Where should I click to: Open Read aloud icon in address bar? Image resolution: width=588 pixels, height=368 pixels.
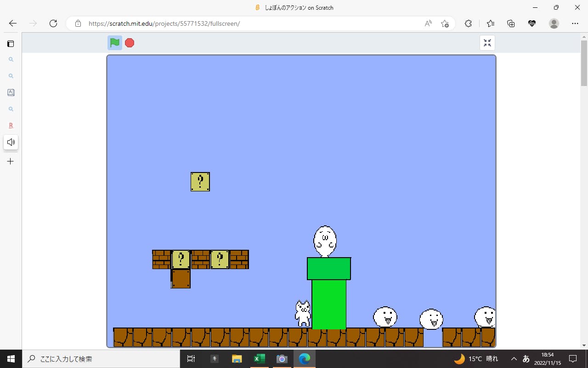[428, 23]
